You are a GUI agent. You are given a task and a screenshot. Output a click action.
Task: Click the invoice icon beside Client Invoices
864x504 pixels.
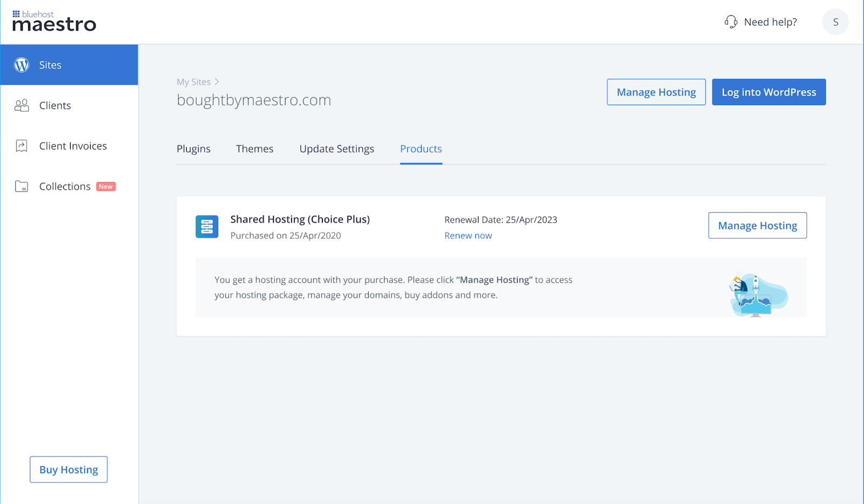click(x=22, y=146)
